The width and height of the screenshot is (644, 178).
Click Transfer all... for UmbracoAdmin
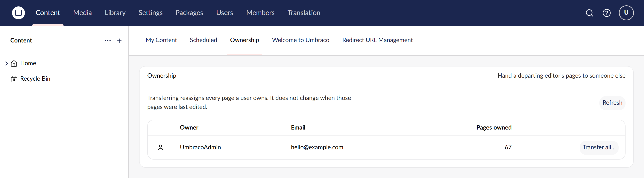(x=599, y=147)
